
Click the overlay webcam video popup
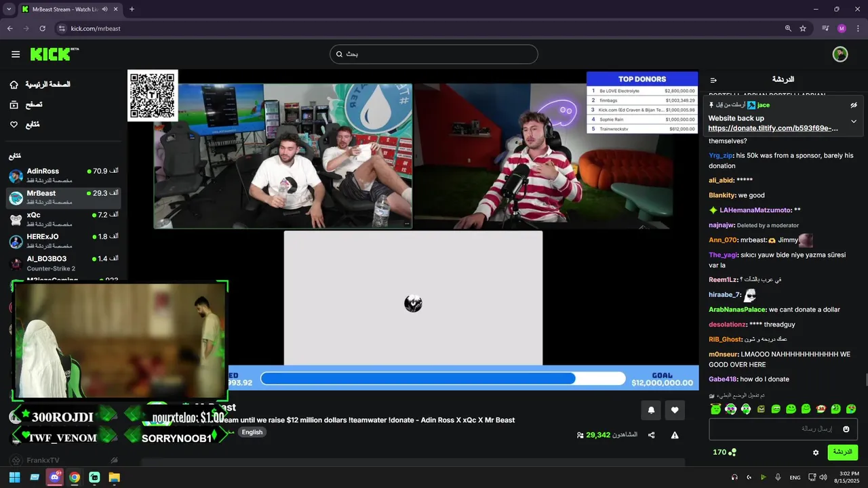click(x=120, y=341)
